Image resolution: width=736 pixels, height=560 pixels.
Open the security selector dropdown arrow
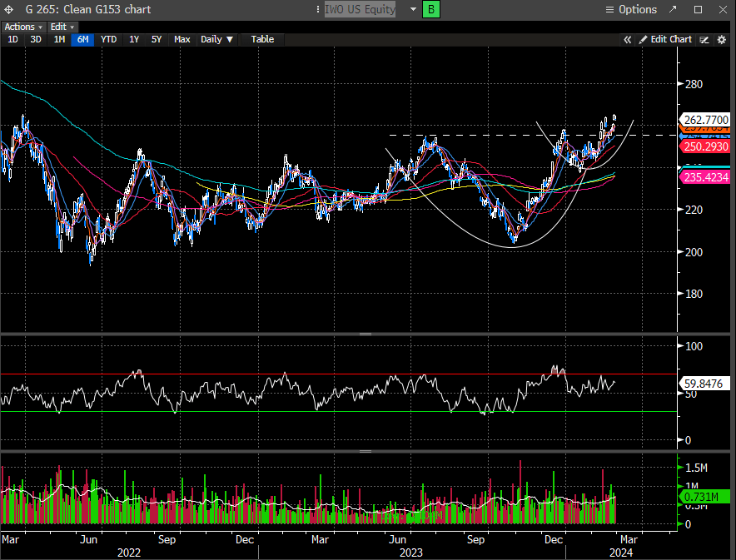414,9
